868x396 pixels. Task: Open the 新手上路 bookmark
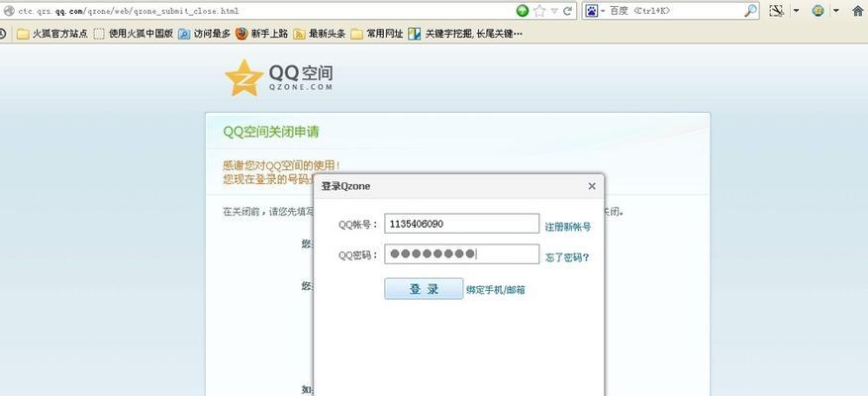[262, 34]
